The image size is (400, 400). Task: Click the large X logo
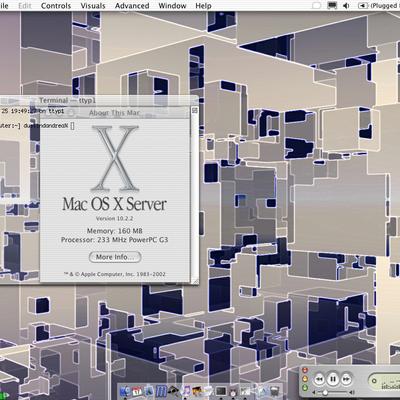(x=115, y=158)
